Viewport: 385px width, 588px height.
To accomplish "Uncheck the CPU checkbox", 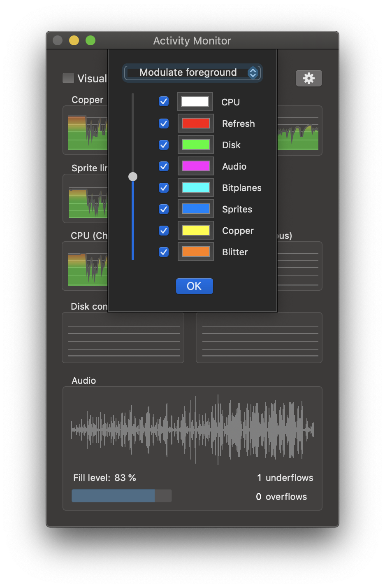I will click(164, 101).
